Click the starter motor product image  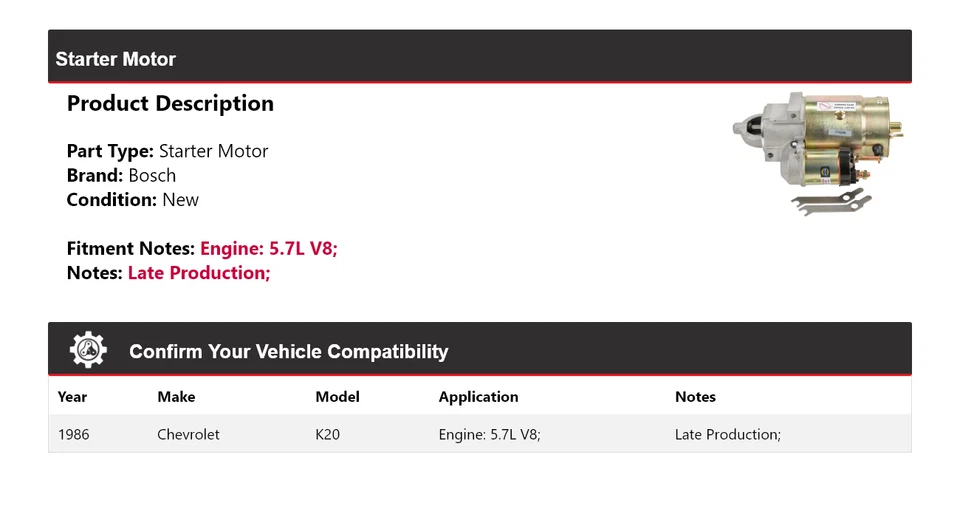pyautogui.click(x=818, y=152)
